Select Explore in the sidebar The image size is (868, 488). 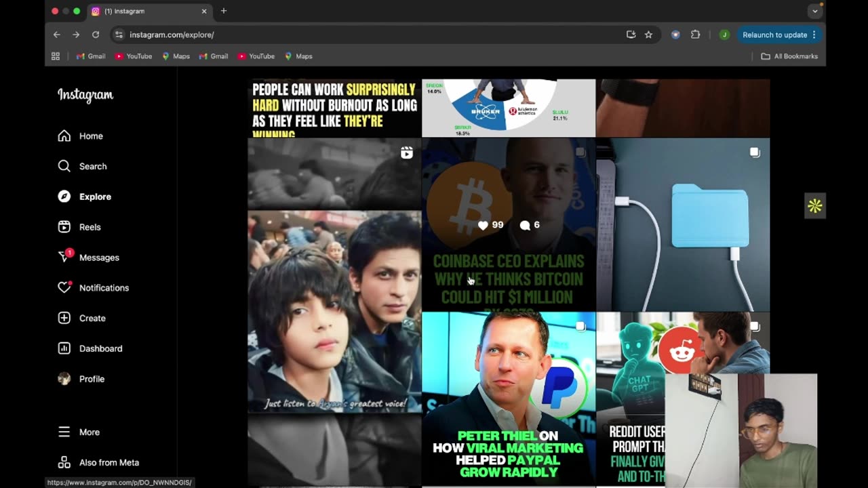click(95, 197)
